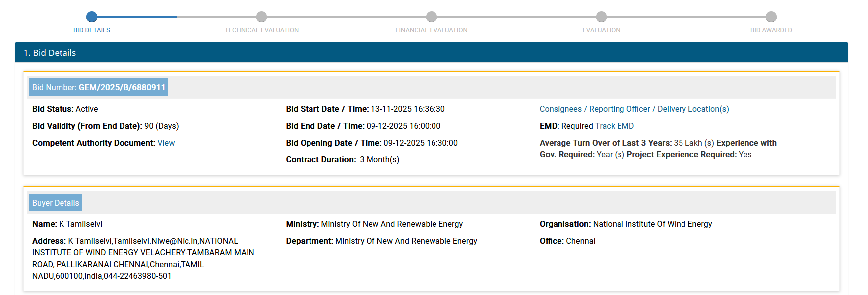The width and height of the screenshot is (868, 295).
Task: Click the Bid End Date / Time value
Action: click(403, 126)
